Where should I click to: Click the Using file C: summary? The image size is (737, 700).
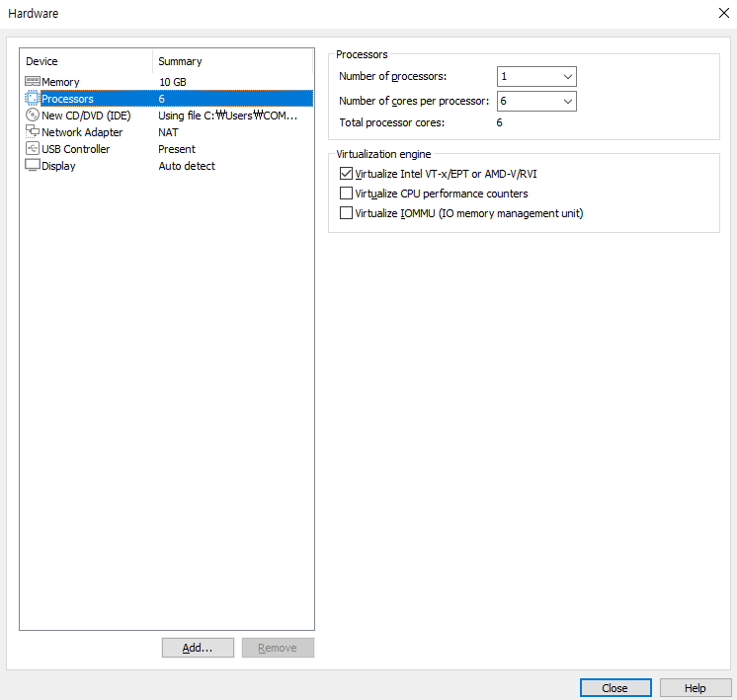(x=227, y=116)
